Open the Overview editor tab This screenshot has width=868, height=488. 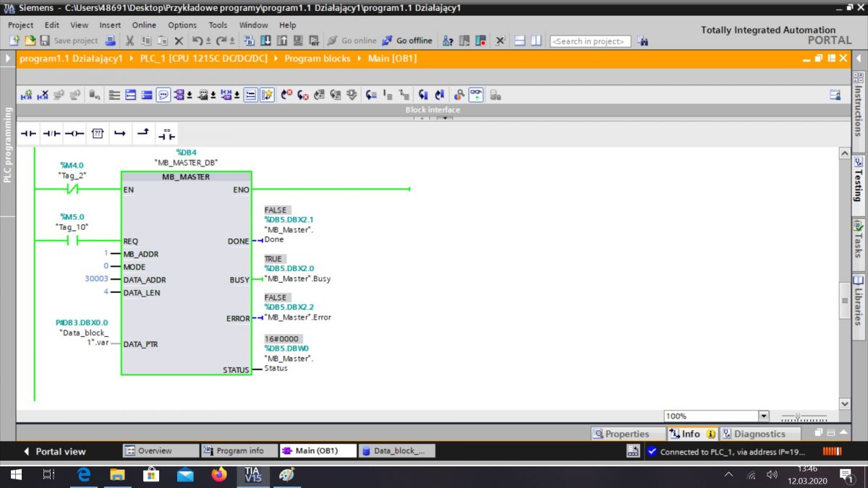click(161, 450)
